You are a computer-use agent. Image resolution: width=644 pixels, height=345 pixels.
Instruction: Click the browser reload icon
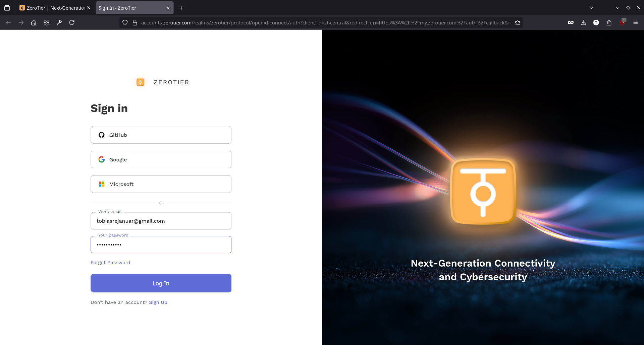point(72,22)
